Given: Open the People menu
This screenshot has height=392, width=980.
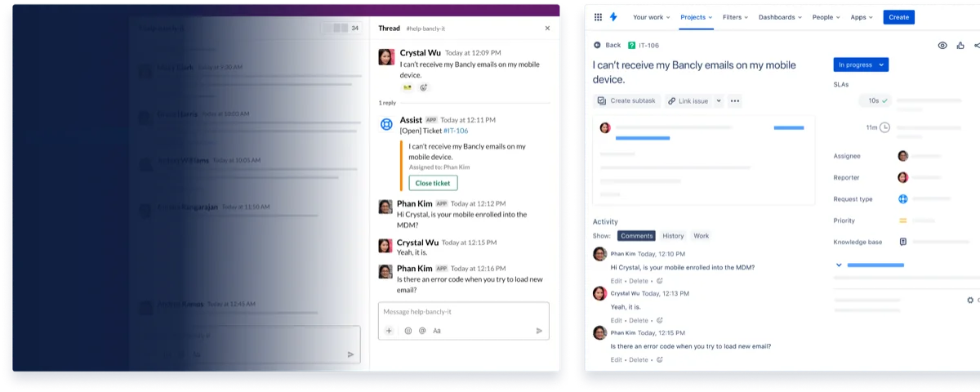Looking at the screenshot, I should tap(826, 17).
